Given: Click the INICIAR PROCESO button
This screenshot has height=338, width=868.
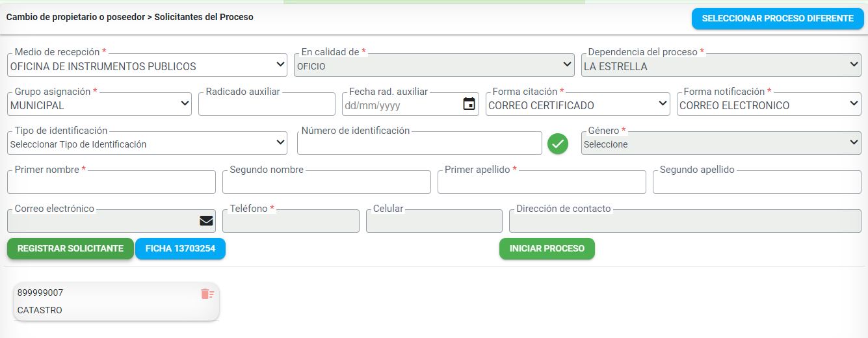Looking at the screenshot, I should [547, 248].
